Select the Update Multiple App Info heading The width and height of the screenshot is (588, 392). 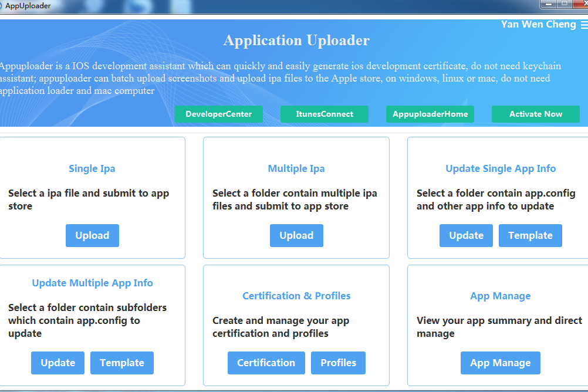pos(92,283)
